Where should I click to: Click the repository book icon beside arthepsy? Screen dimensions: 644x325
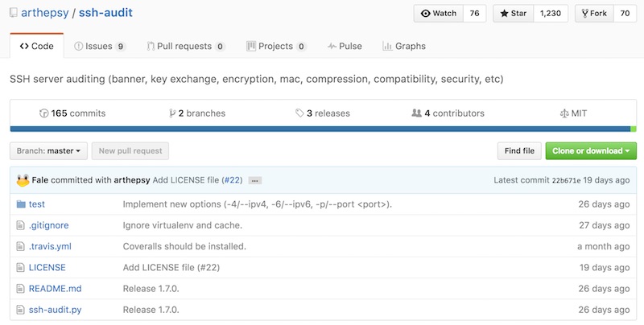(14, 14)
